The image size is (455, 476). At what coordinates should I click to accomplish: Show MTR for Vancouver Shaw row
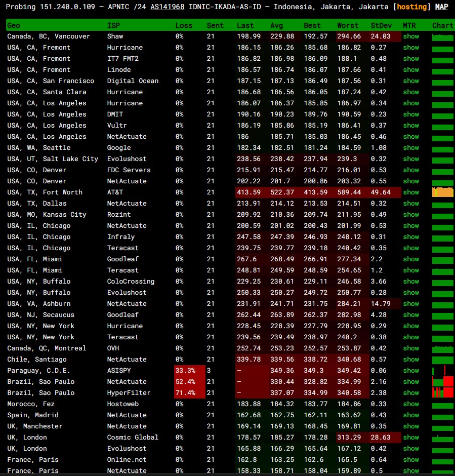[x=410, y=36]
